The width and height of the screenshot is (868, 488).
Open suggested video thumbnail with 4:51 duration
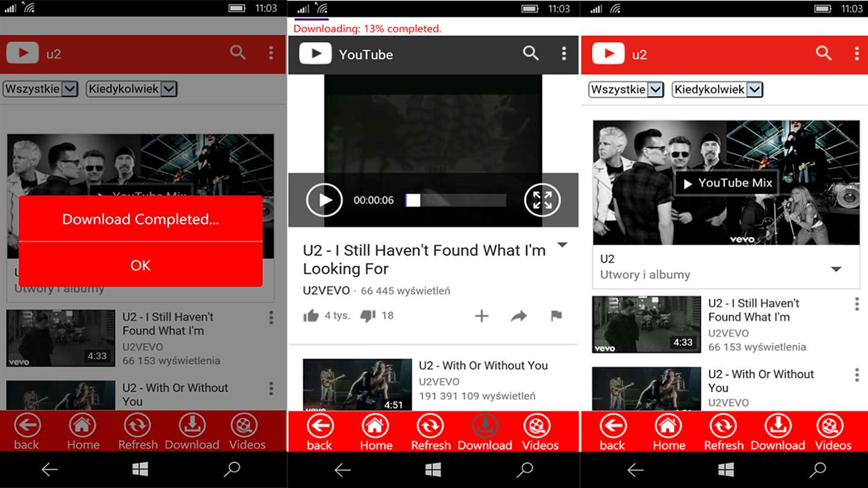[x=357, y=386]
